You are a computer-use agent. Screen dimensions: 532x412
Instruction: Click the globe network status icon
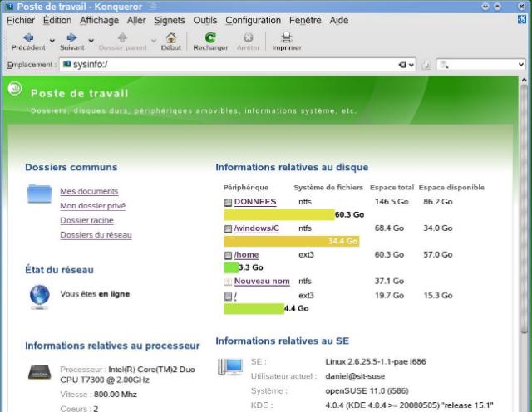[x=40, y=297]
